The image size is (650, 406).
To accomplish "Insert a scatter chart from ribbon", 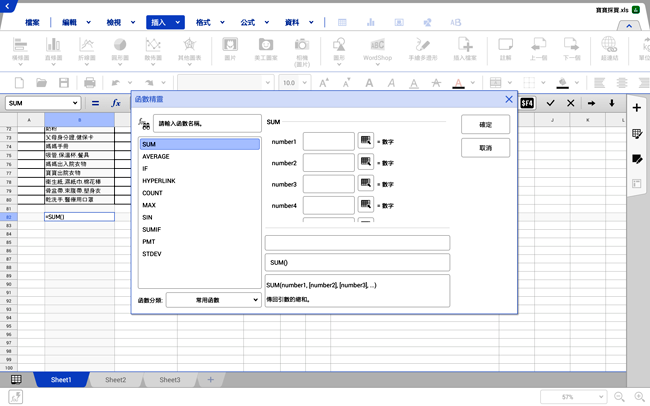I will coord(153,51).
